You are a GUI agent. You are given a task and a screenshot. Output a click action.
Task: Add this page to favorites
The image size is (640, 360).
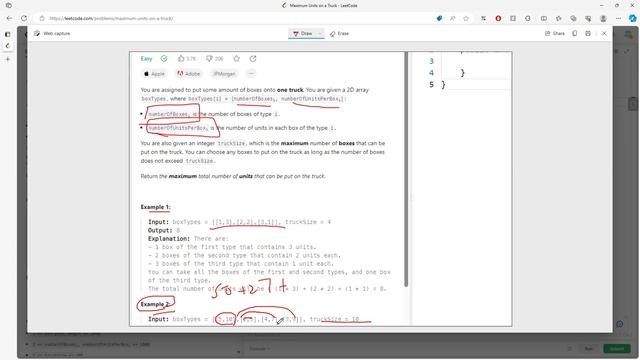466,18
